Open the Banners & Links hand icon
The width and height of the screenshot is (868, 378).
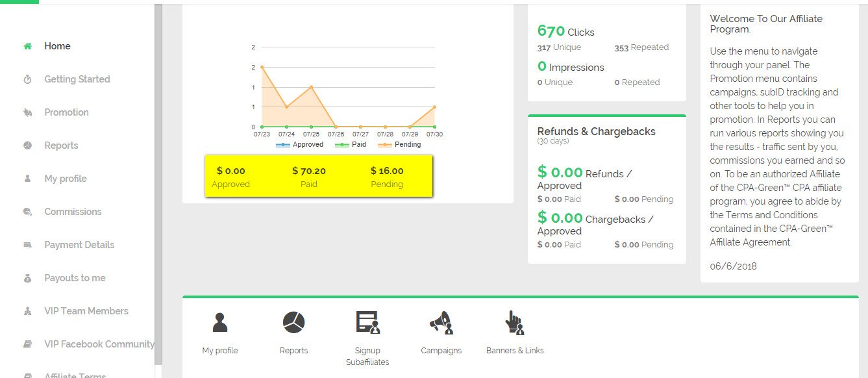click(x=515, y=322)
